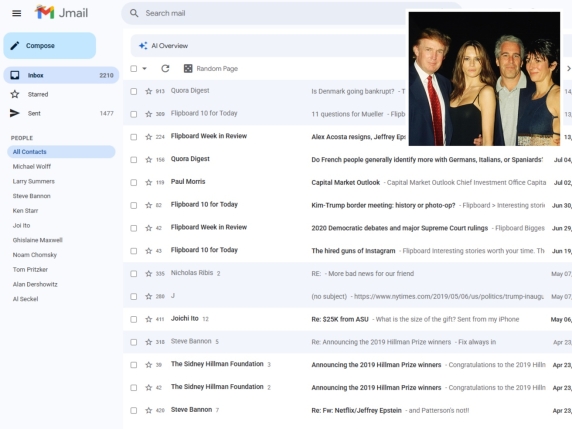Viewport: 572px width, 429px height.
Task: Open the Sent folder
Action: pos(61,113)
